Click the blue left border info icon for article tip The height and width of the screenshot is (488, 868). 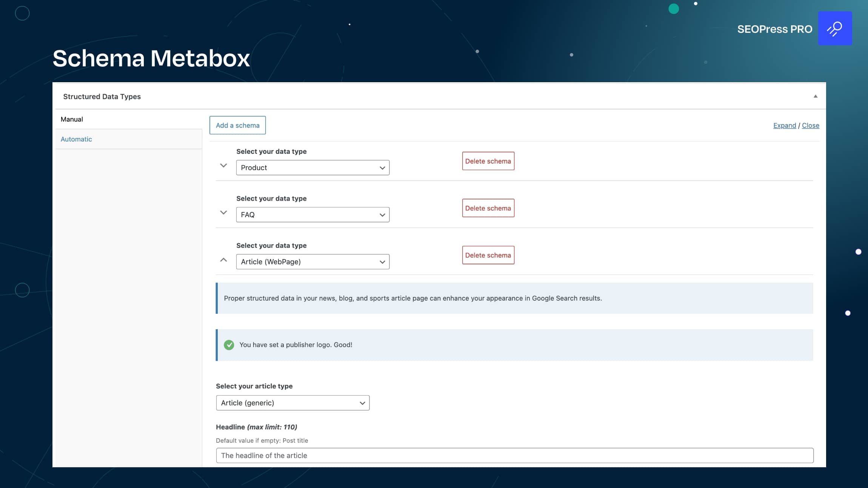(x=218, y=298)
